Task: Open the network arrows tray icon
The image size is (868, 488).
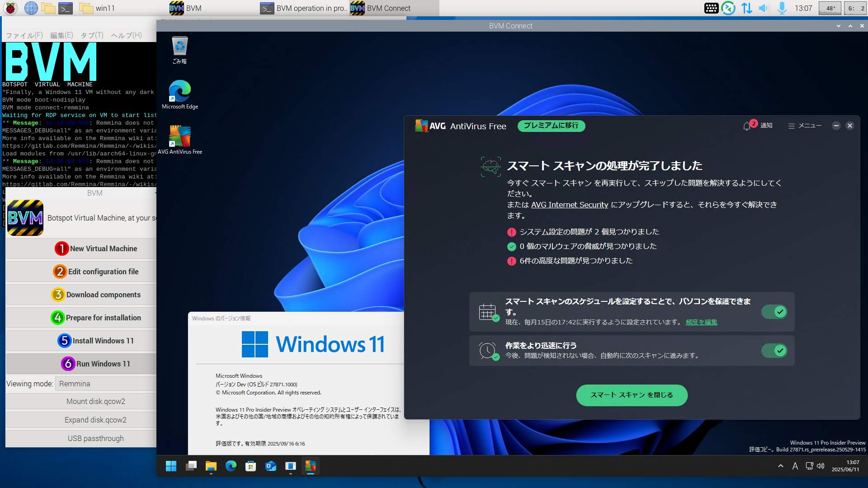Action: pos(746,8)
